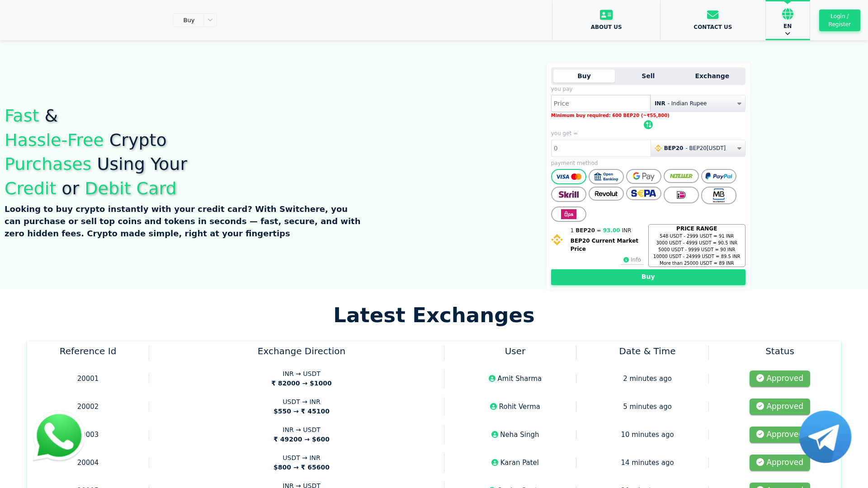Viewport: 868px width, 488px height.
Task: Click '2 minutes ago' time cell
Action: pyautogui.click(x=647, y=379)
